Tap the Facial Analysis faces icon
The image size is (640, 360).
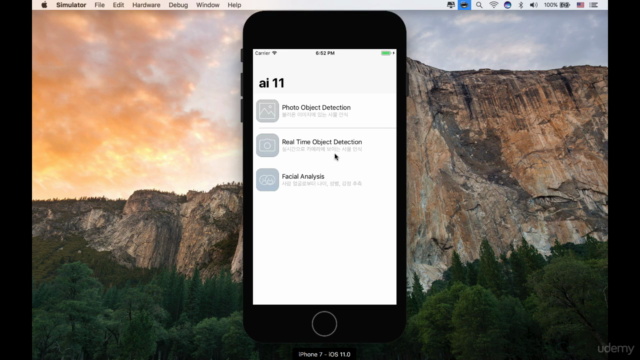pos(267,180)
